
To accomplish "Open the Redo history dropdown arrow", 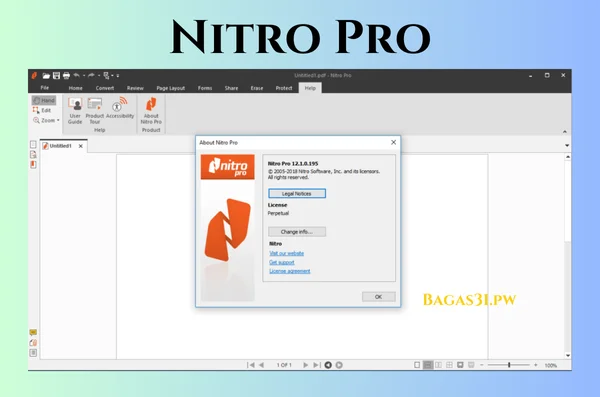I will tap(99, 76).
